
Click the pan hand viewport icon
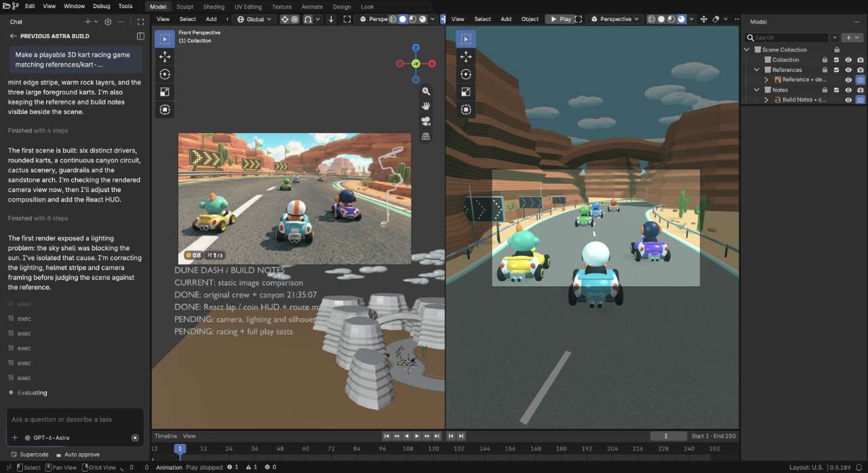(426, 106)
